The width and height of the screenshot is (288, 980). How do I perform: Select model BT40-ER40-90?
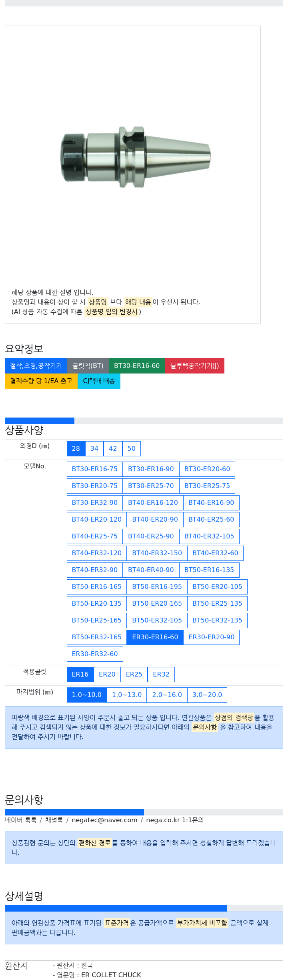click(151, 570)
